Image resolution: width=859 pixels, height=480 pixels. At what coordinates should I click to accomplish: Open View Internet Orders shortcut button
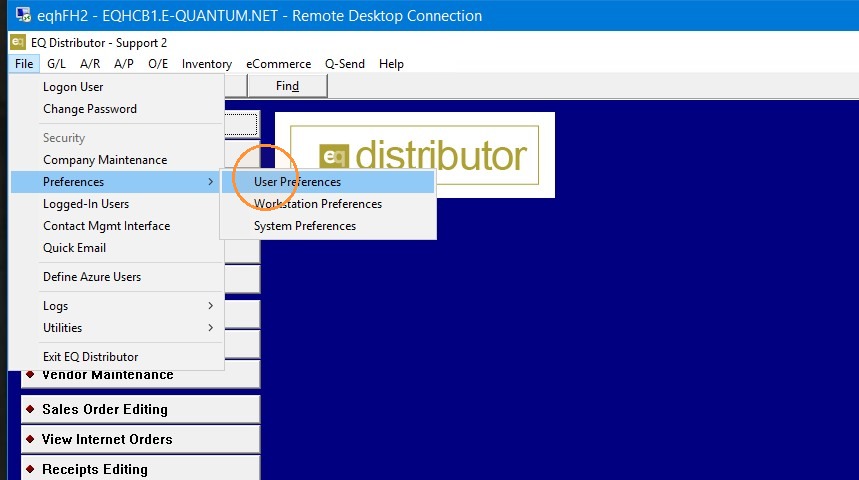pos(140,439)
